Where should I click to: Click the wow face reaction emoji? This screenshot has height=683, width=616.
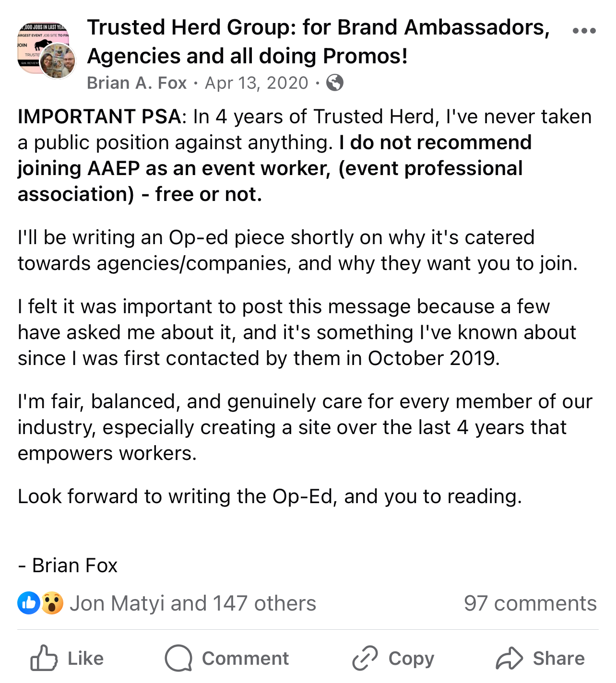(52, 603)
